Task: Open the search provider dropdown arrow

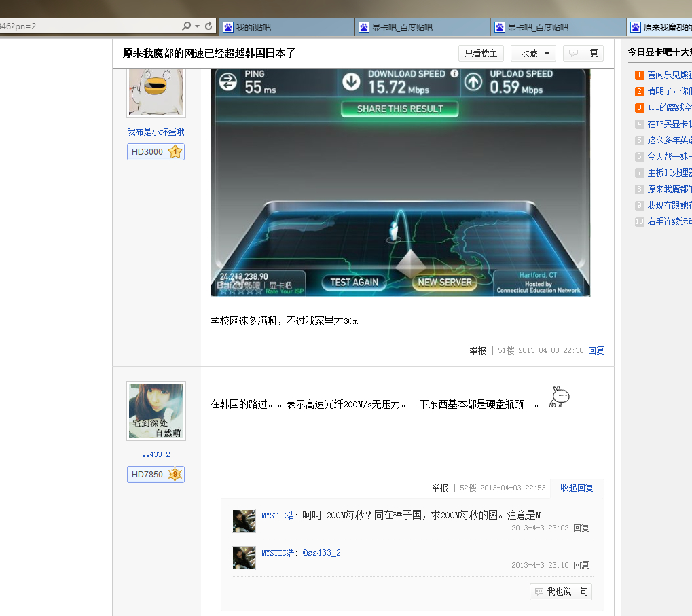Action: point(197,26)
